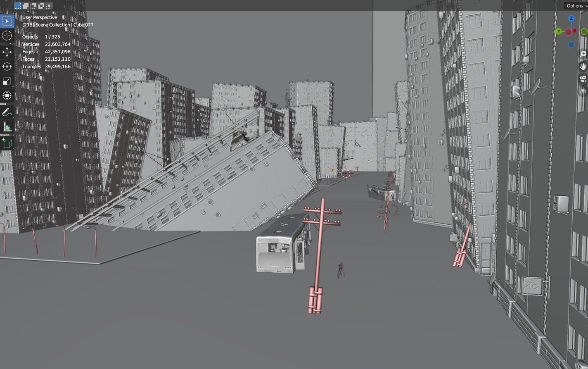Click the Pan view hand button
Screen dimensions: 588x369
tap(583, 67)
